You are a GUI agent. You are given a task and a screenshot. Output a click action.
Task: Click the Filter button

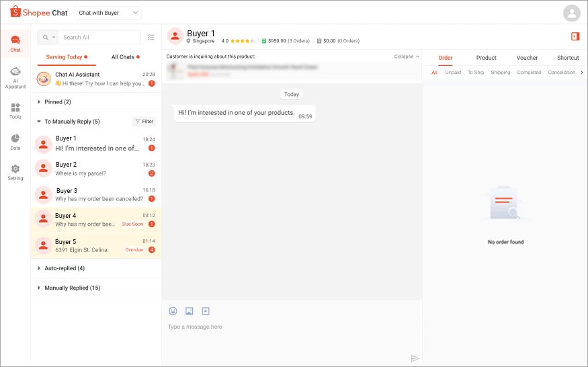pos(144,121)
